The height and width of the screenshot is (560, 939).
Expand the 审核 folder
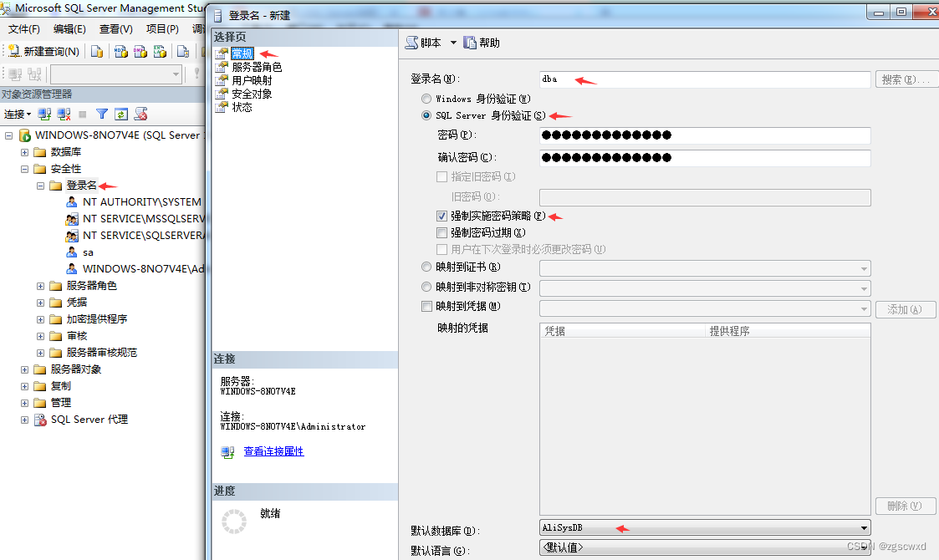click(x=40, y=337)
